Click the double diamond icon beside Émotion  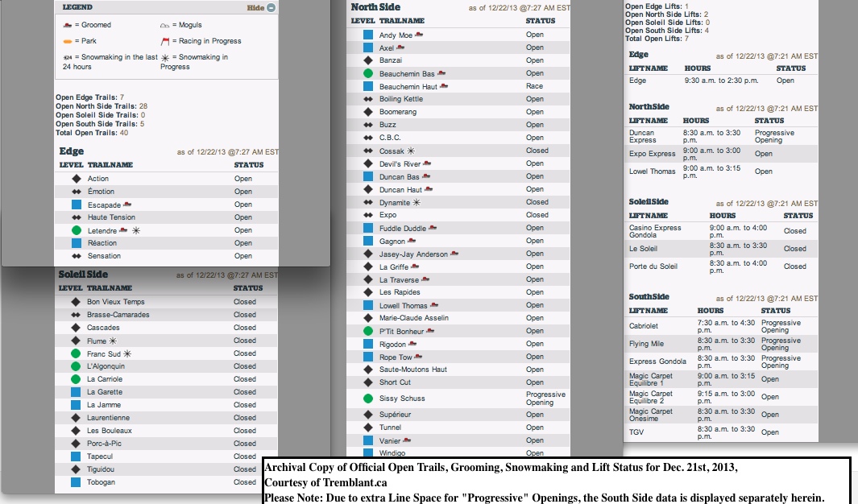tap(77, 192)
